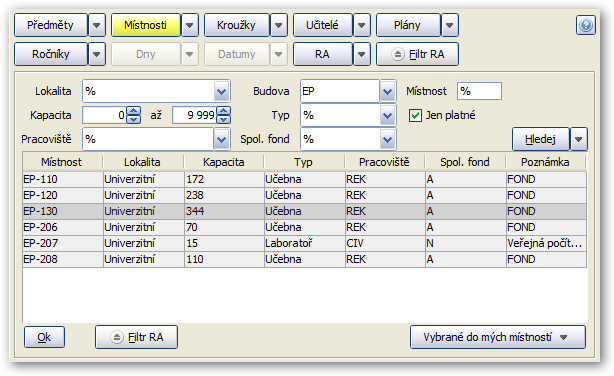Sort by the Pracoviště column header
Screen dimensions: 614x376
point(385,162)
